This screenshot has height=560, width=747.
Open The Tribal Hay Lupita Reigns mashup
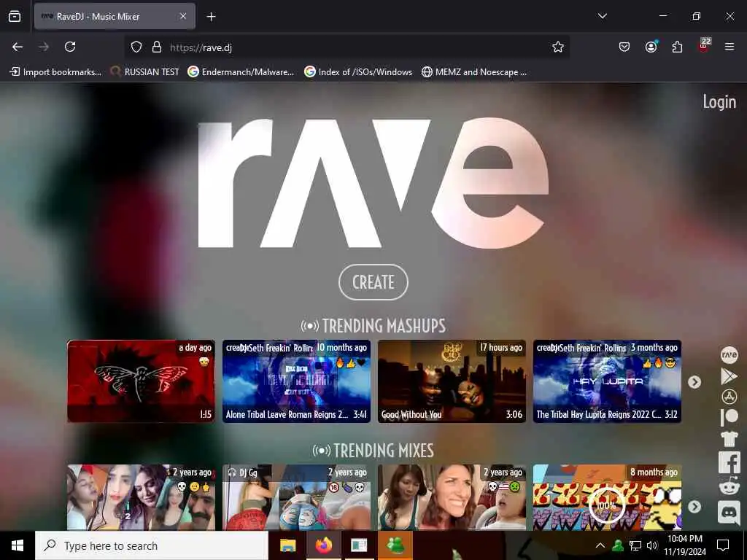click(607, 381)
